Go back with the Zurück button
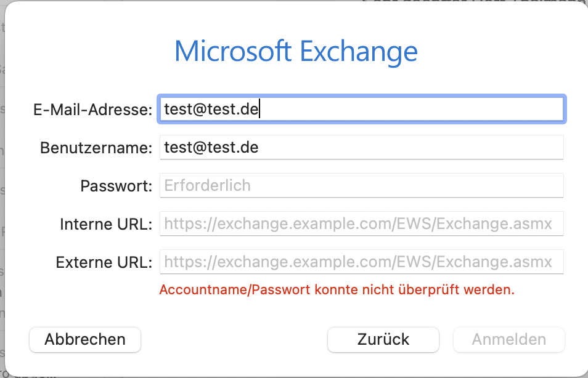Screen dimensions: 588x378 point(383,339)
